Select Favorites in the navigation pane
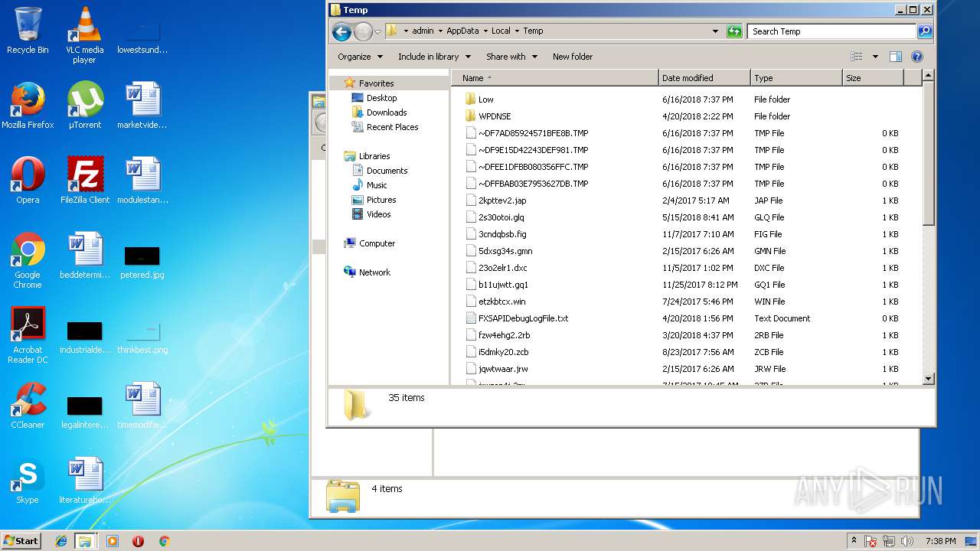Viewport: 980px width, 551px height. coord(376,83)
